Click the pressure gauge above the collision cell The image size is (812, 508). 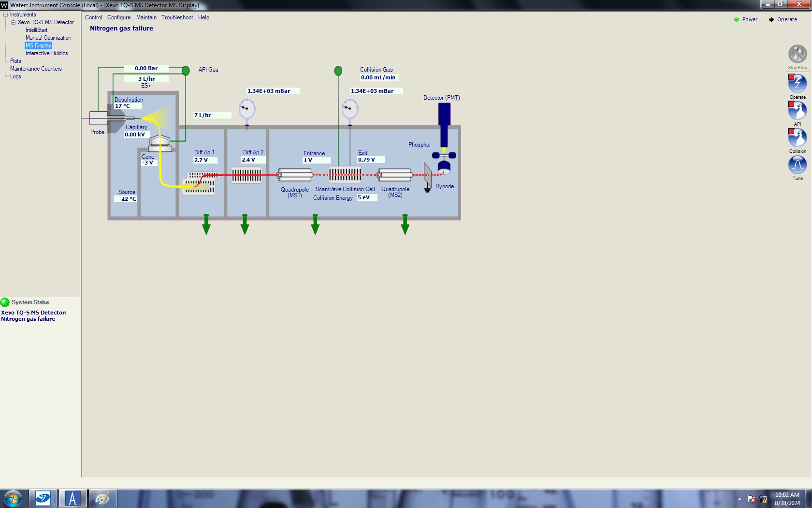click(x=350, y=109)
